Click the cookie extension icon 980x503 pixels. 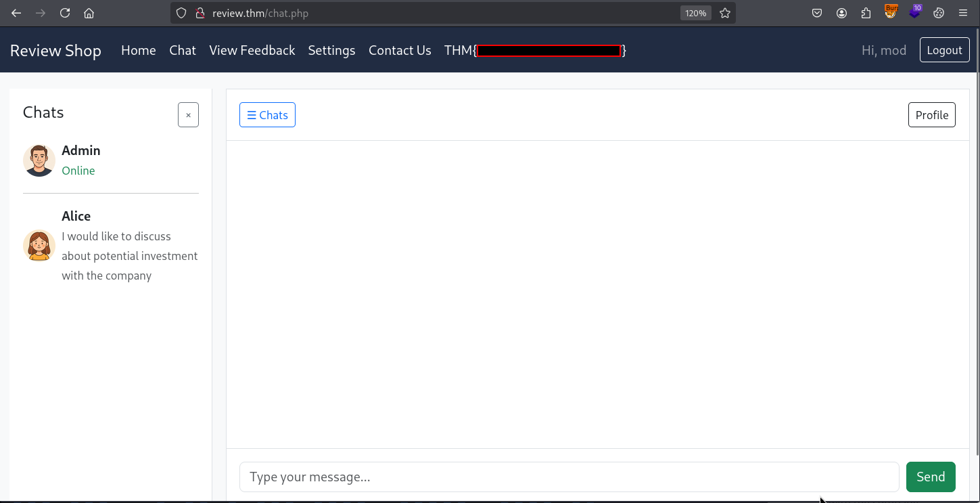pyautogui.click(x=939, y=13)
